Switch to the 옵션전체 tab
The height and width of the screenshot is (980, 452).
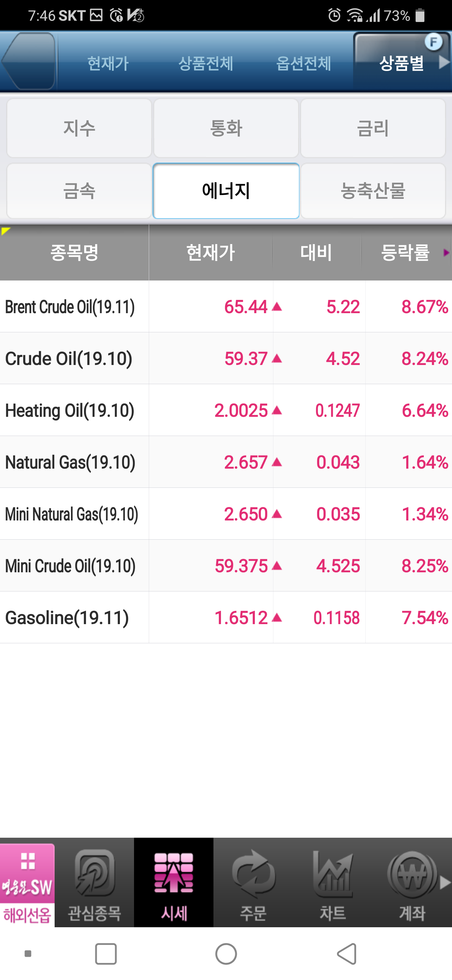[x=303, y=63]
